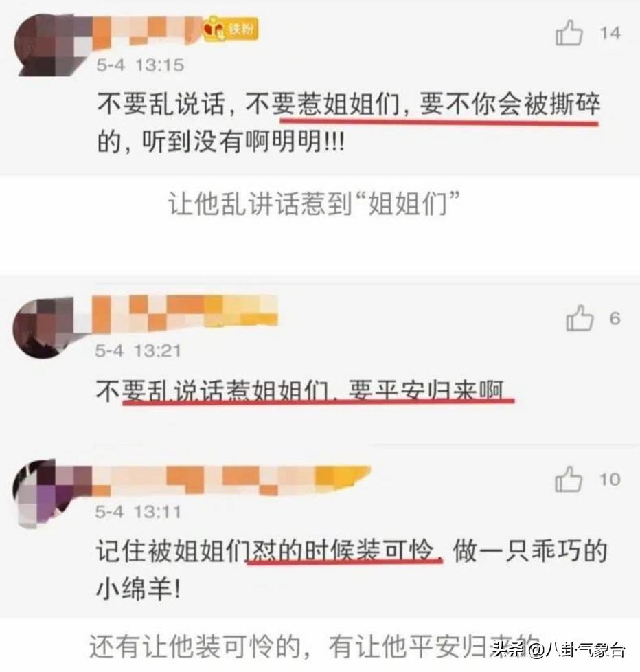640x672 pixels.
Task: Select the comment about 乖巧的小绵羊
Action: tap(352, 570)
